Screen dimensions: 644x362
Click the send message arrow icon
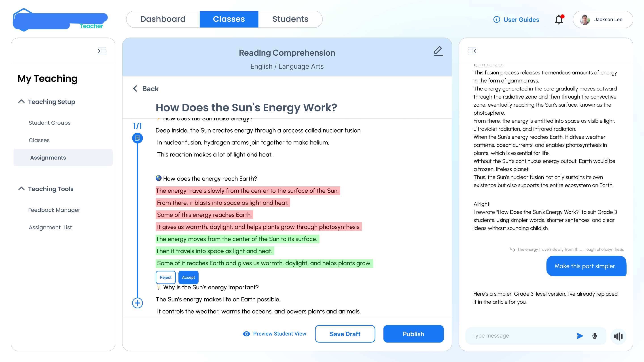coord(580,336)
